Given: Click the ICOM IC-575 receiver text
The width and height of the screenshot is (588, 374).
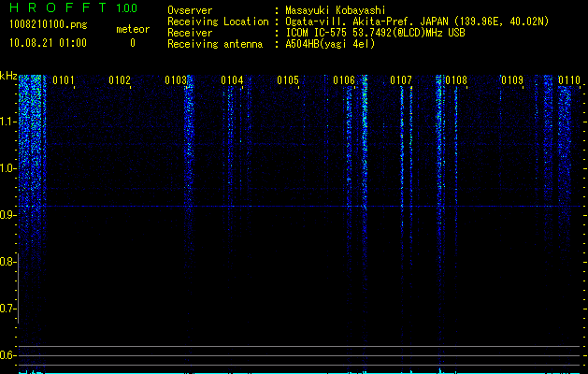Looking at the screenshot, I should [x=376, y=33].
